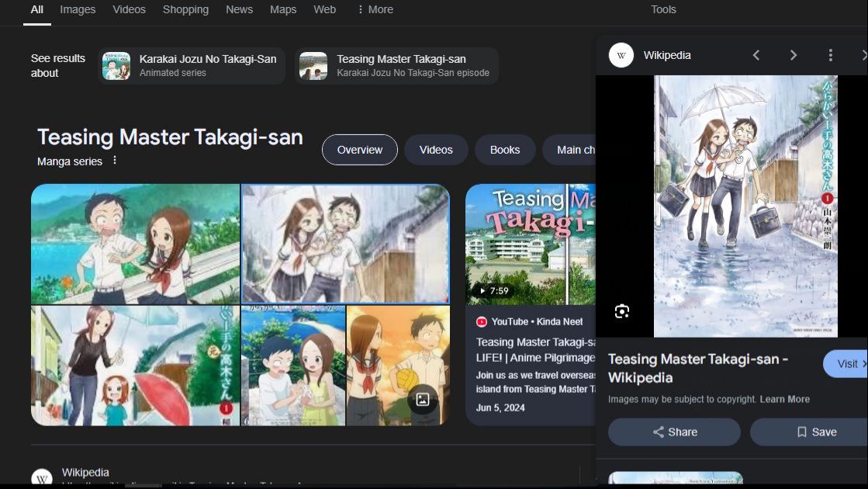Click the Karakai Jozu animated series thumbnail icon
This screenshot has height=489, width=868.
(x=116, y=66)
